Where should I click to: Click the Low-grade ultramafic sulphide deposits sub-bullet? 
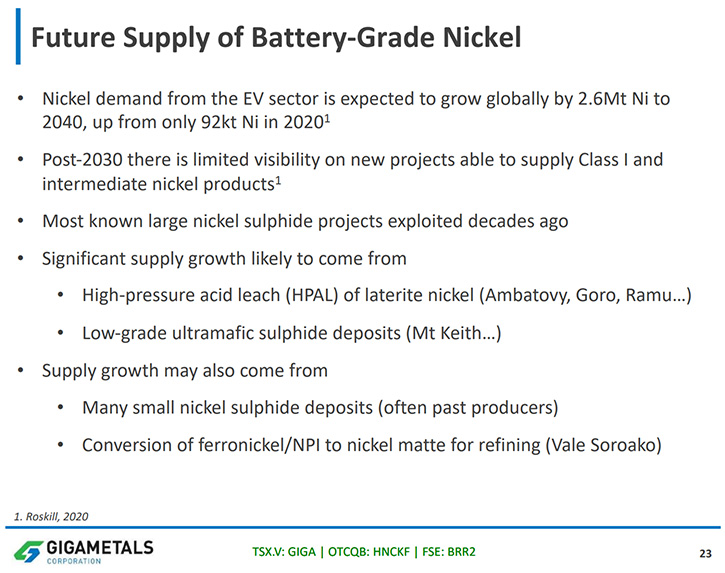tap(292, 333)
